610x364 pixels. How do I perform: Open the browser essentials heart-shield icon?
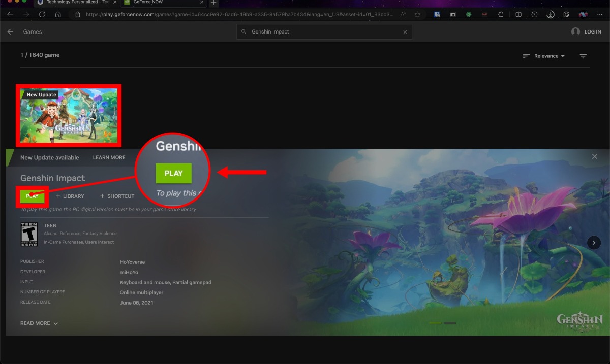tap(566, 15)
